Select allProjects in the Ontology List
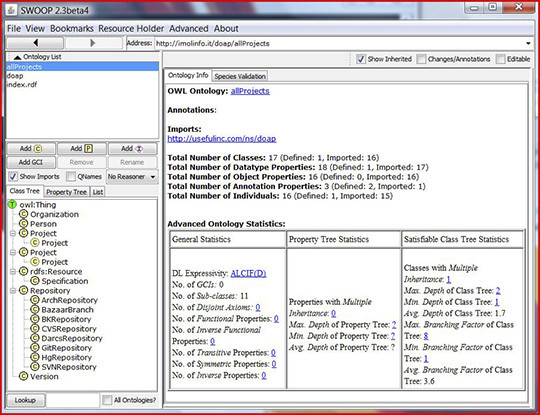 [x=82, y=67]
